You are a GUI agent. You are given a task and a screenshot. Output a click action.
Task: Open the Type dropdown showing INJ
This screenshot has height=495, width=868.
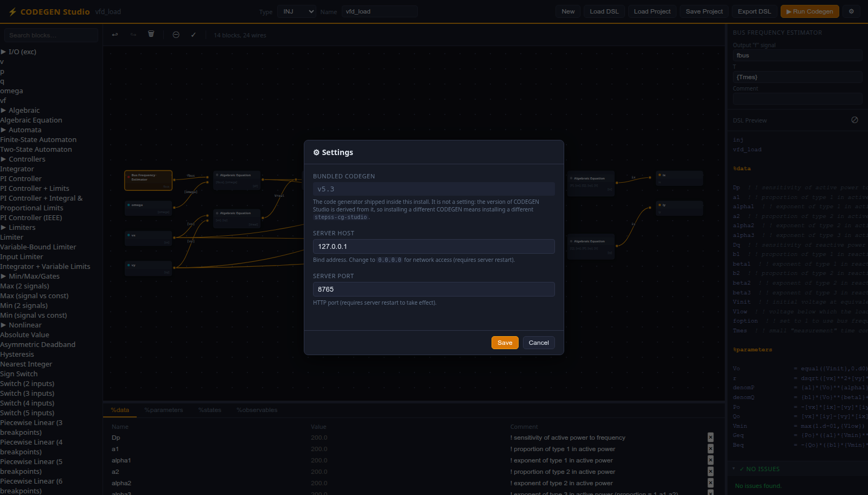coord(296,11)
